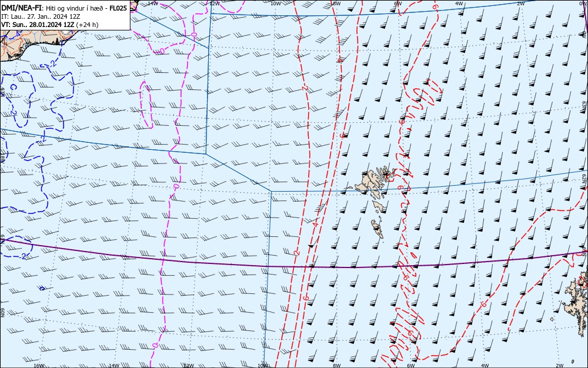This screenshot has width=588, height=368.
Task: Select the initial time line 'IT: Lau.. 27. Jan.. 2024 12Z'
Action: tap(41, 16)
